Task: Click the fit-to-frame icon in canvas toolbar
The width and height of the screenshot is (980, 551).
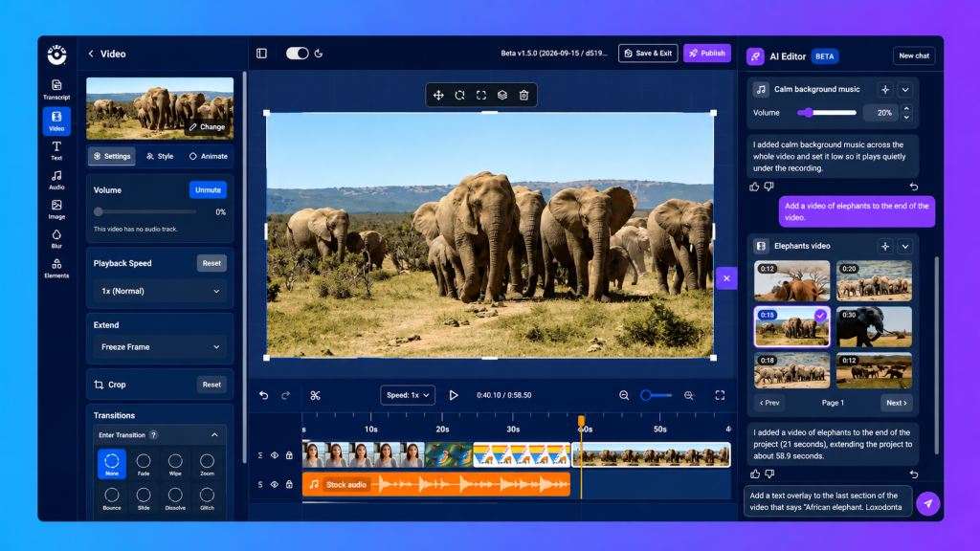Action: [480, 95]
